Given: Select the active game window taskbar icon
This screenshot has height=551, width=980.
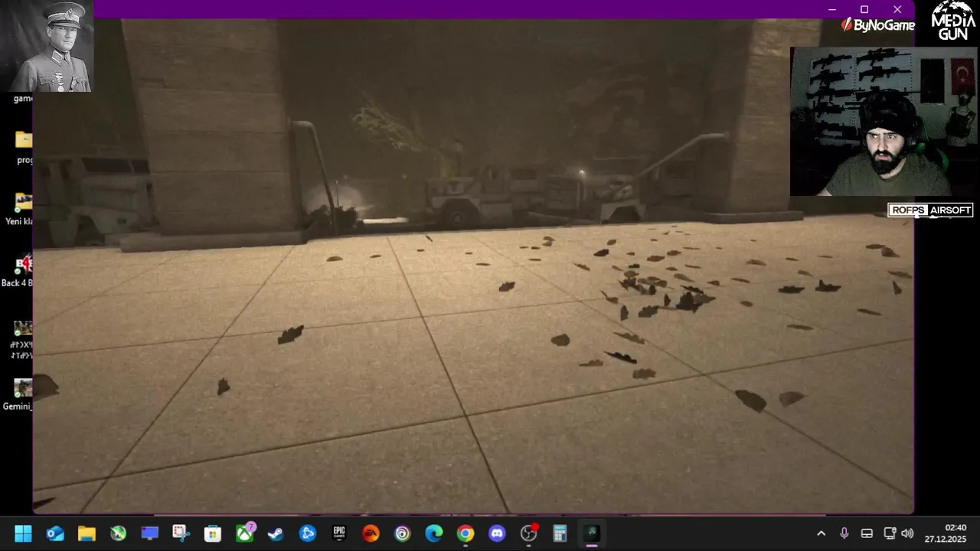Looking at the screenshot, I should click(x=592, y=533).
